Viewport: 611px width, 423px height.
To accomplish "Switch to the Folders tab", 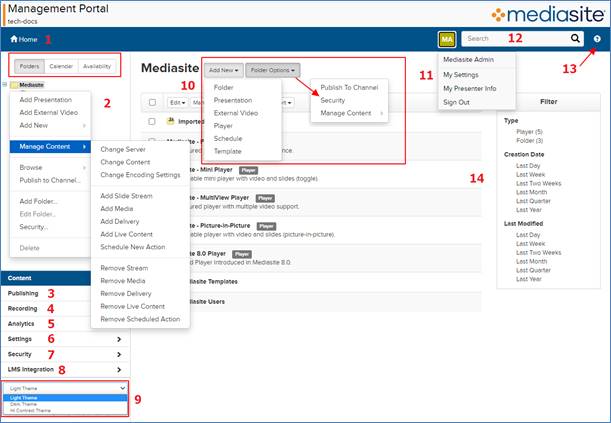I will pyautogui.click(x=30, y=66).
